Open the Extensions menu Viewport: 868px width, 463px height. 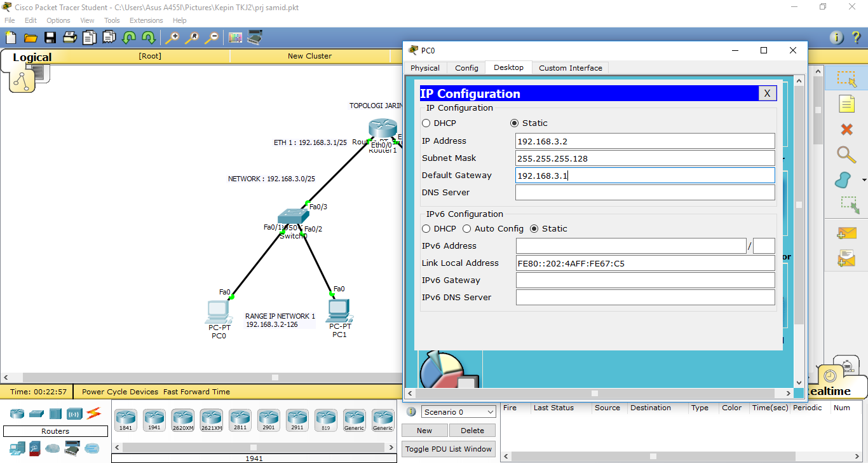coord(146,20)
